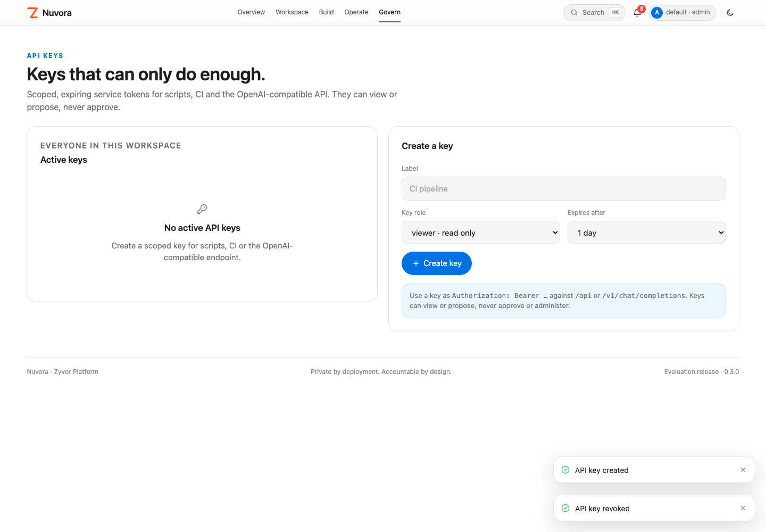Dismiss the 'API key revoked' toast
Screen dimensions: 766x532
743,508
